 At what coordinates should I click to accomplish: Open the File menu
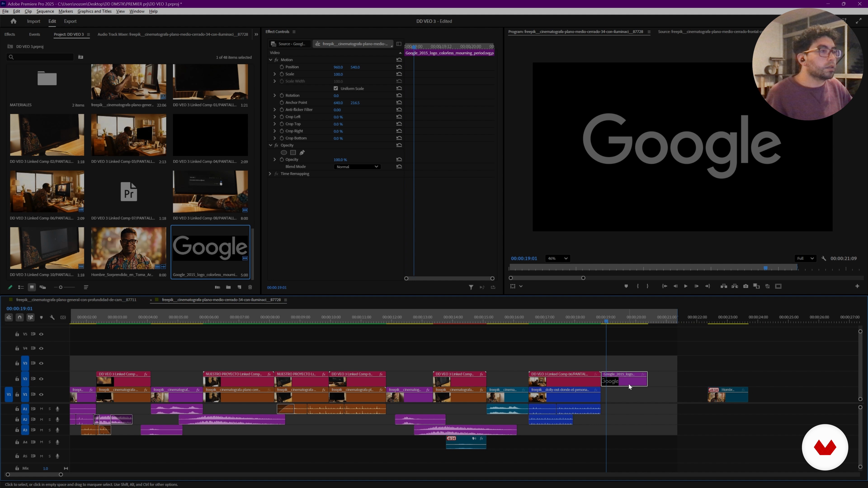(5, 11)
